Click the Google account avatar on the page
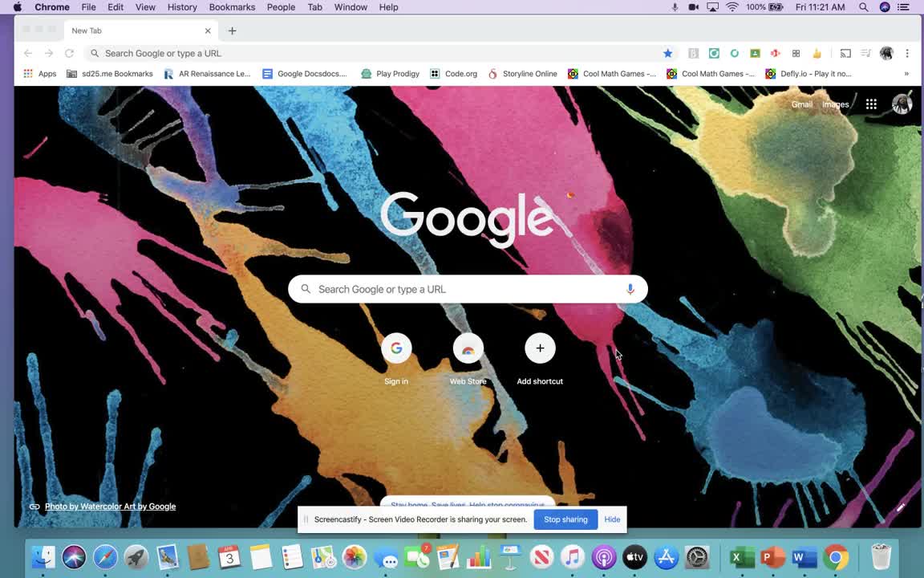The image size is (924, 578). (x=902, y=104)
